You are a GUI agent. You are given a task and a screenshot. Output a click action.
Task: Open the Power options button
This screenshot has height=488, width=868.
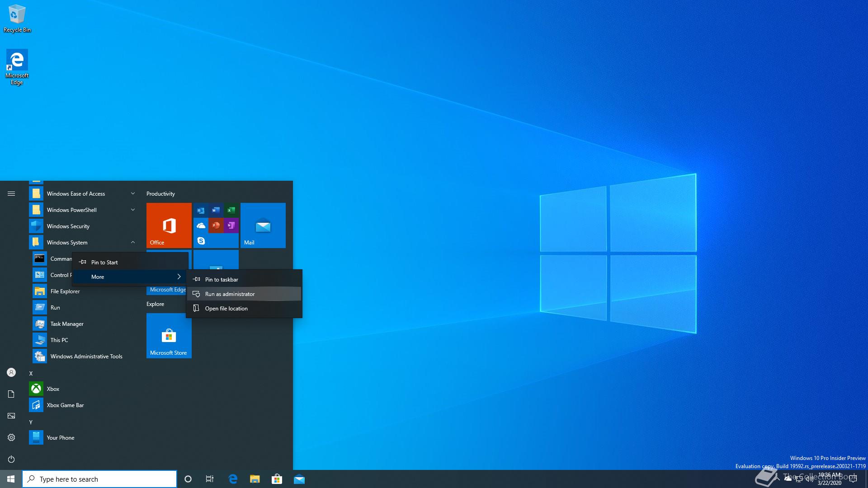coord(11,459)
